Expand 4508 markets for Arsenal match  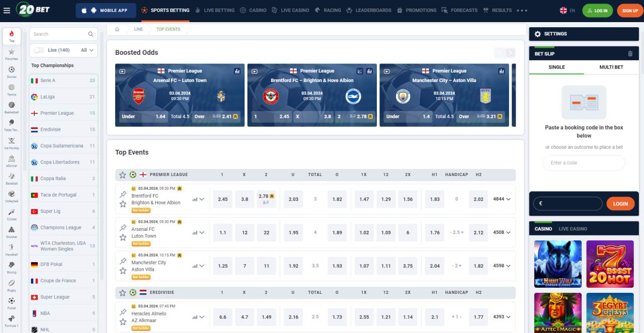(502, 232)
